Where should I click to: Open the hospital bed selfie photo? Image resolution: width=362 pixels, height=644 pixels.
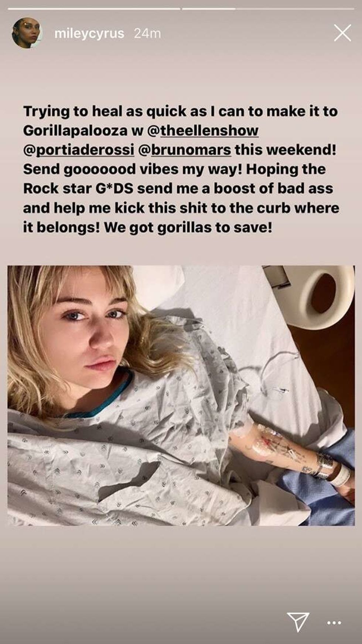coord(181,395)
